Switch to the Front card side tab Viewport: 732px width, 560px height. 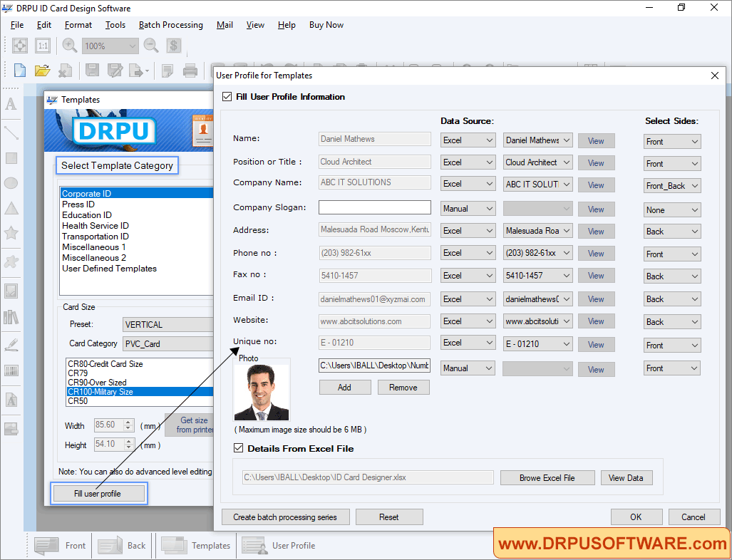point(61,546)
